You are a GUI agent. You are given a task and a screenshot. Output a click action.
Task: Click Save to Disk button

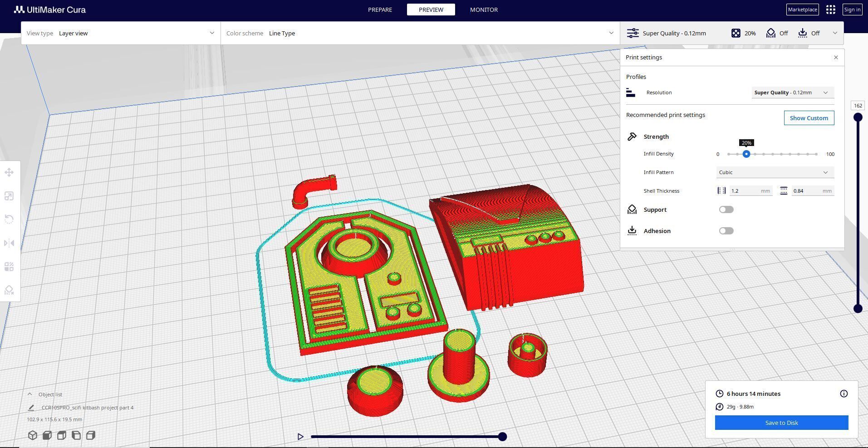(781, 423)
